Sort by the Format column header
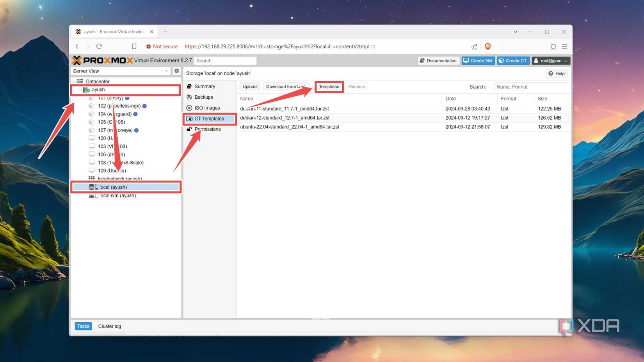The image size is (644, 362). tap(515, 99)
